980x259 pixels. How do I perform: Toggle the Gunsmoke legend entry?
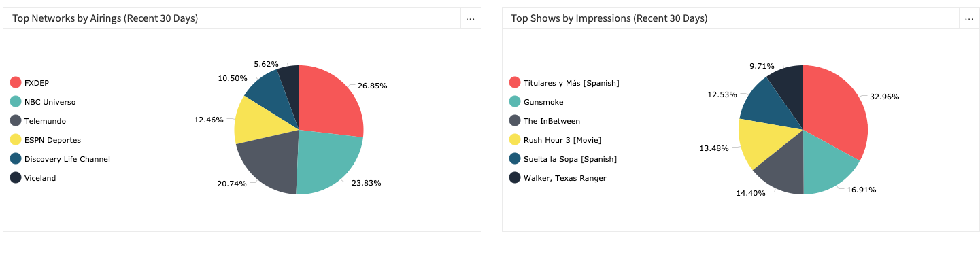click(x=537, y=102)
